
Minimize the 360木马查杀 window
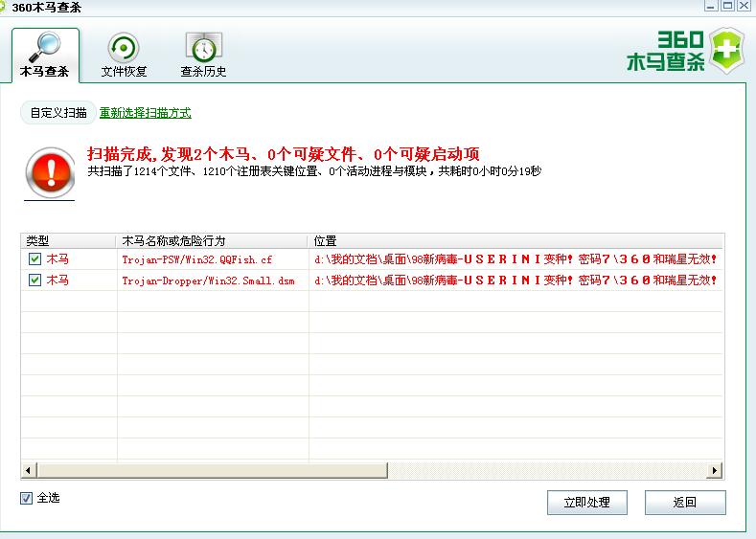click(711, 6)
